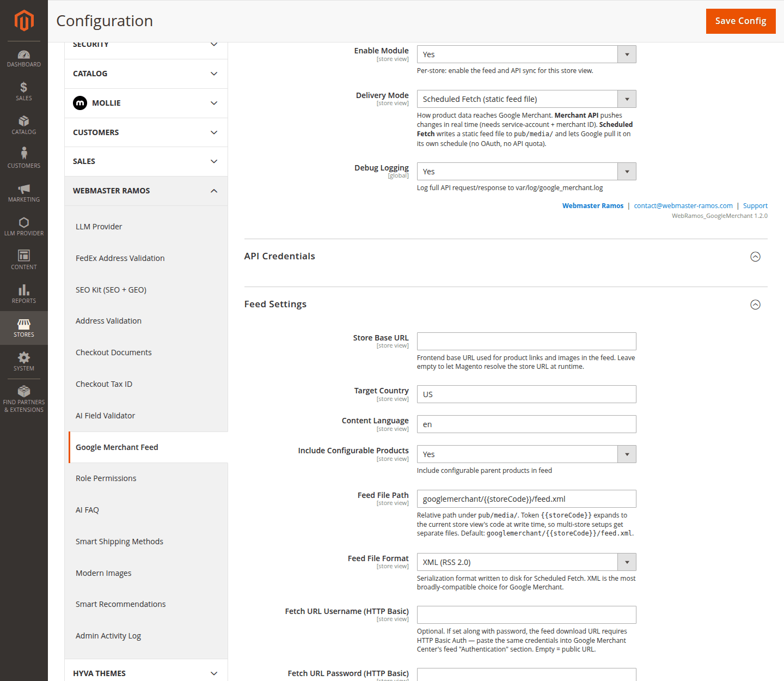784x681 pixels.
Task: Expand the Customers config group
Action: (146, 132)
